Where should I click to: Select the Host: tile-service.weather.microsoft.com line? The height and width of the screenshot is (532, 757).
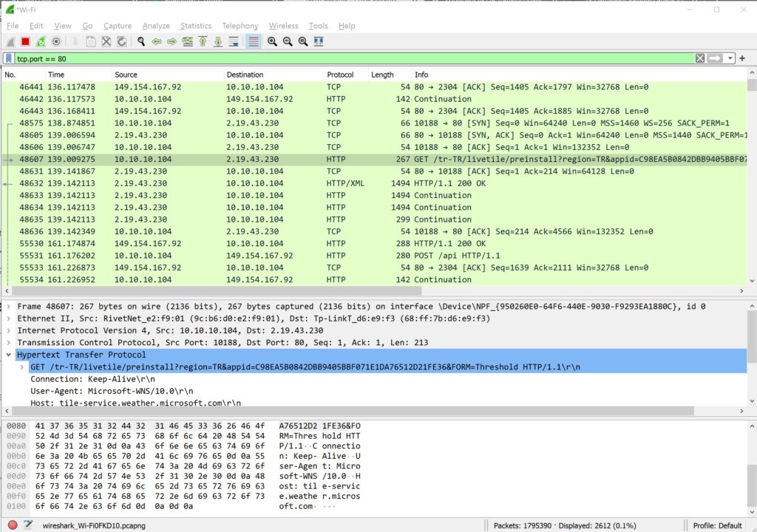pyautogui.click(x=136, y=403)
